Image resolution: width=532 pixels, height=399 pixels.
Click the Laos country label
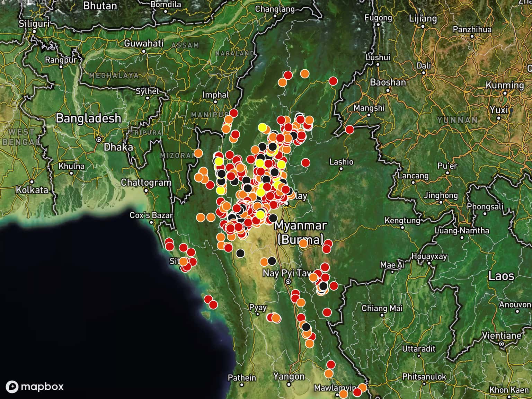tap(501, 276)
